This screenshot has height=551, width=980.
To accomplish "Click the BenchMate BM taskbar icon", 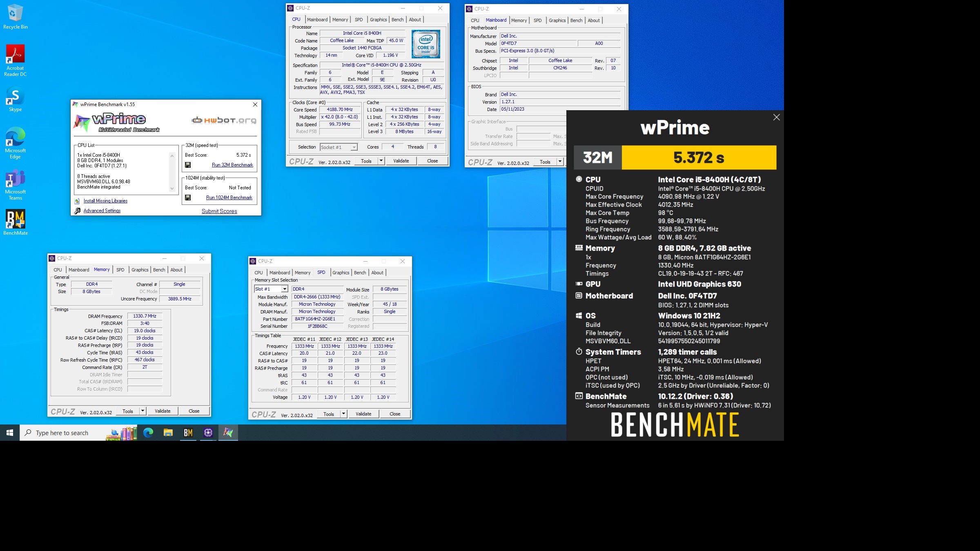I will tap(188, 433).
